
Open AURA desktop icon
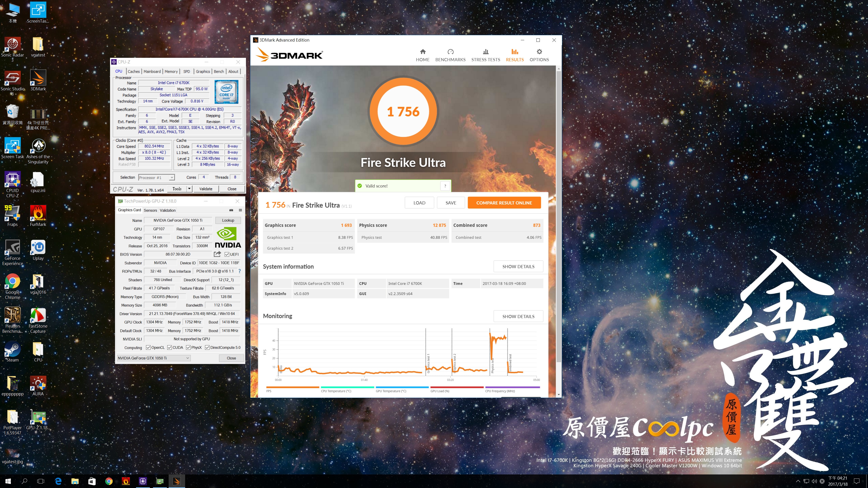click(38, 386)
